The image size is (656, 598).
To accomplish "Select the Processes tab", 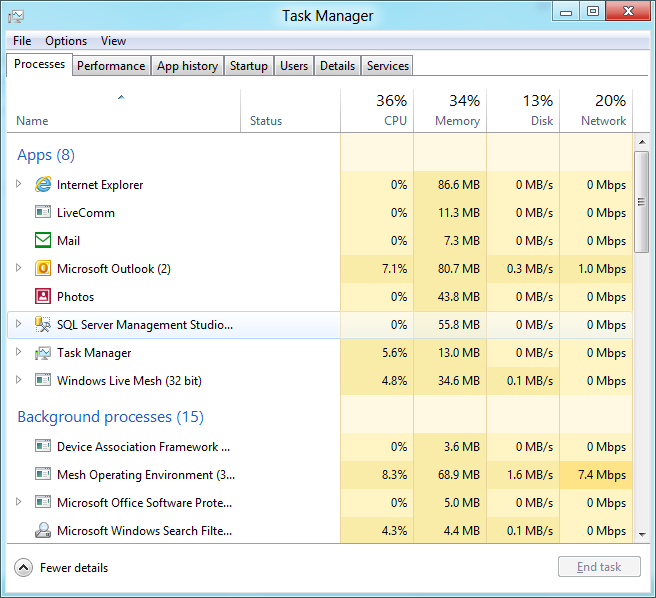I will [x=39, y=64].
